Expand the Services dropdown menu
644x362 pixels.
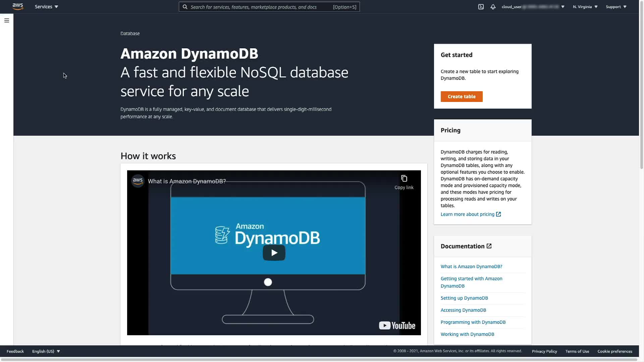[46, 7]
